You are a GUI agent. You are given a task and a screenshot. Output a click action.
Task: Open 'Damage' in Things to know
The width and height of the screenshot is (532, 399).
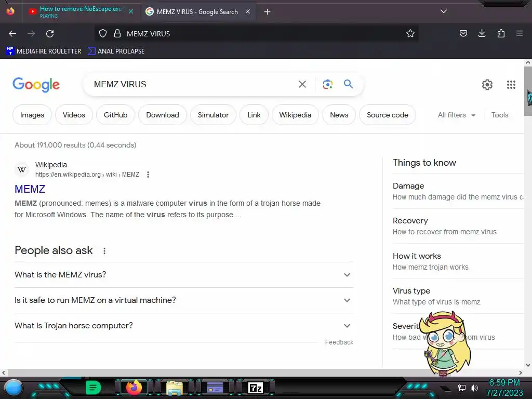pos(458,191)
